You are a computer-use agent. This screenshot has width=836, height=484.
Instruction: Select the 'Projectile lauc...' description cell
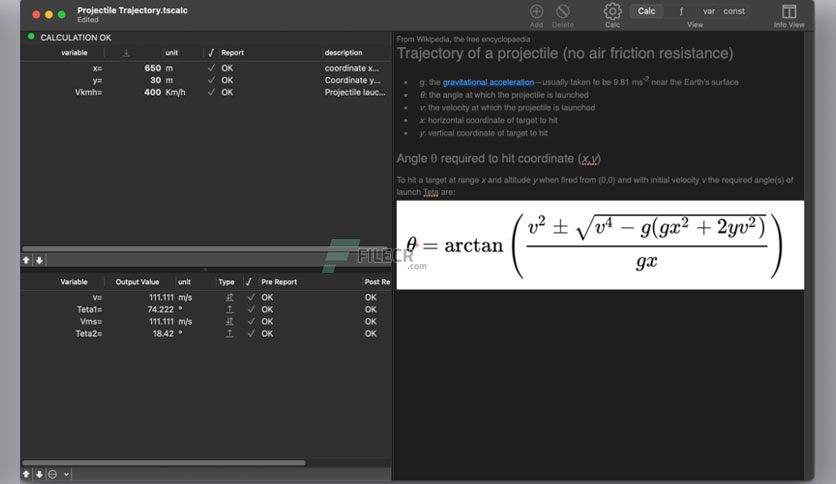(x=355, y=92)
